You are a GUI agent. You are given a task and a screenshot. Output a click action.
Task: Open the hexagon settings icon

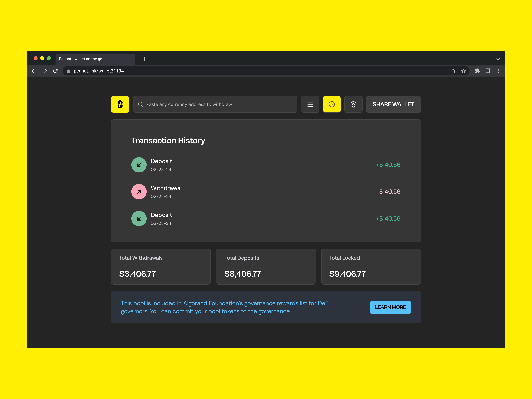click(353, 104)
